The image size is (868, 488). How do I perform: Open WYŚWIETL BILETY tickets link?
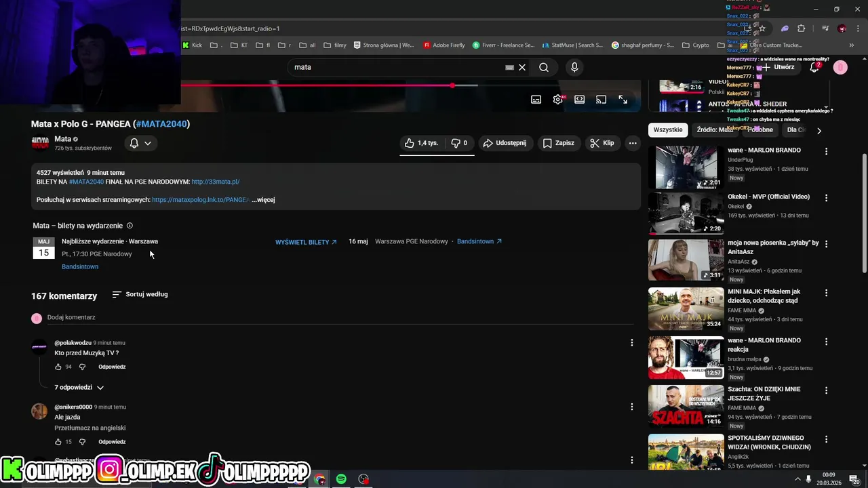click(x=306, y=242)
